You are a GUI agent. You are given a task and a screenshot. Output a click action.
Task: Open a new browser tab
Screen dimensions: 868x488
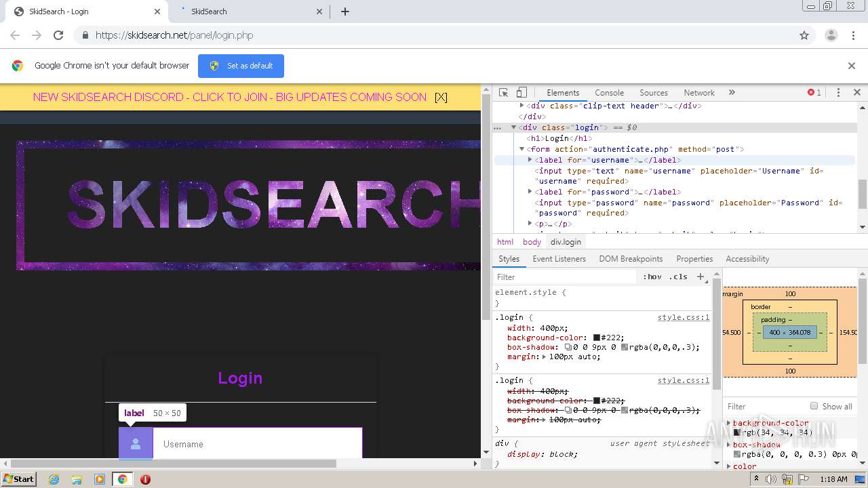[x=344, y=12]
